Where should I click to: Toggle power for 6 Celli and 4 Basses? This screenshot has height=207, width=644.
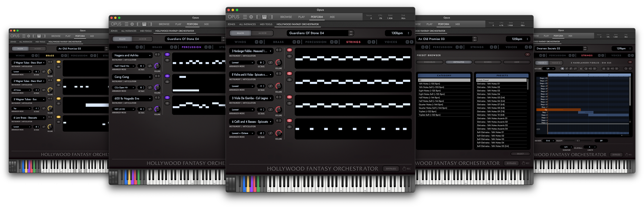[x=289, y=120]
